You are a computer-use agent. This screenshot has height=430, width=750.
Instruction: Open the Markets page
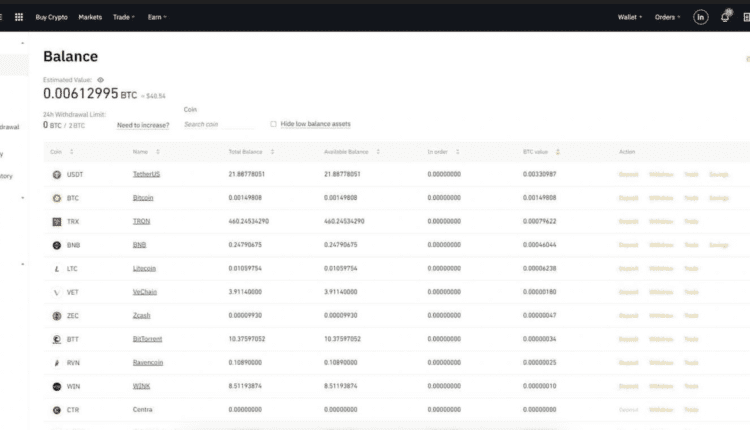(x=90, y=17)
